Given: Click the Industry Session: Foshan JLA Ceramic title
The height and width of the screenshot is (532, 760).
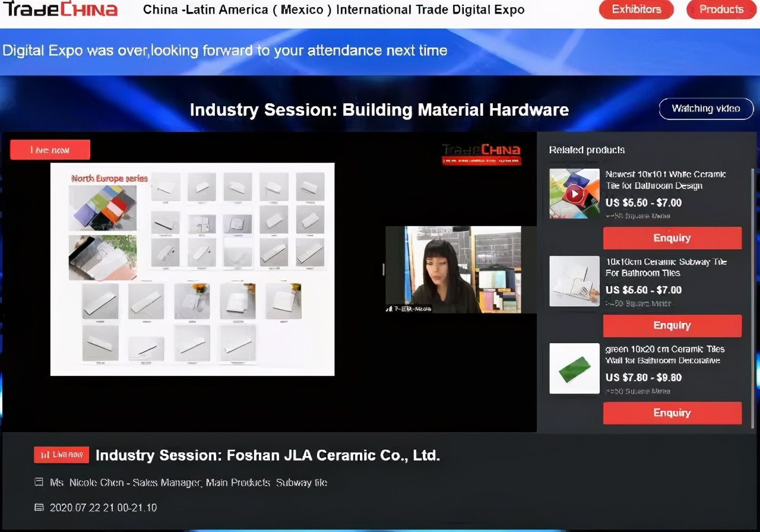Looking at the screenshot, I should pyautogui.click(x=268, y=455).
